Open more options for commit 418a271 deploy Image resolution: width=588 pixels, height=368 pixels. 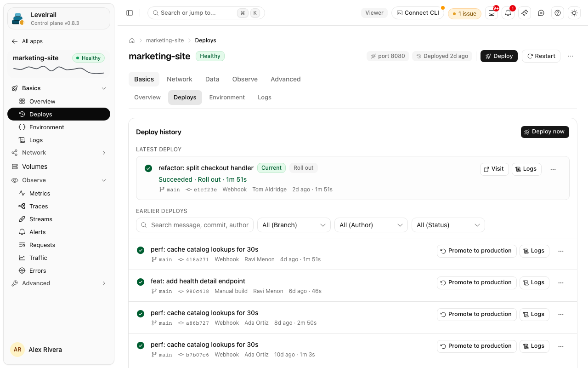point(561,251)
